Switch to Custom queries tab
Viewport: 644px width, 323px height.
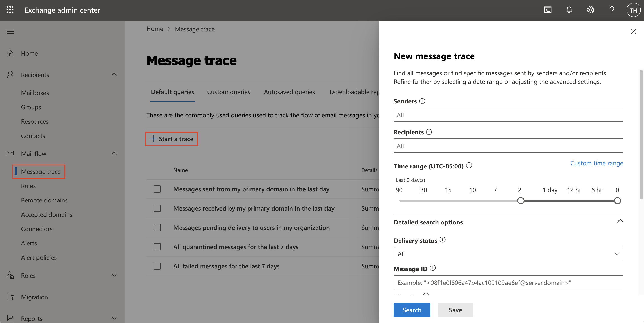click(228, 92)
